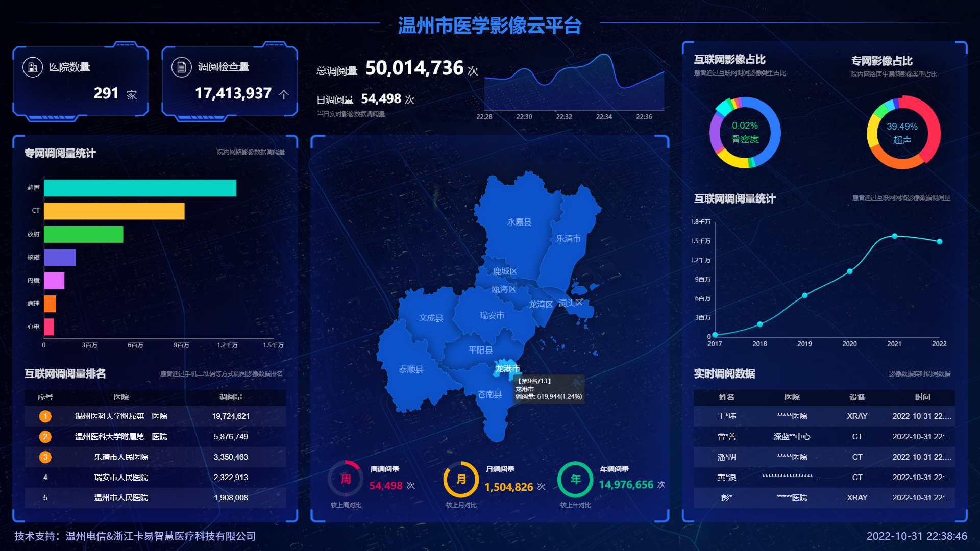
Task: Click the red 周 weekly ring icon
Action: [346, 479]
